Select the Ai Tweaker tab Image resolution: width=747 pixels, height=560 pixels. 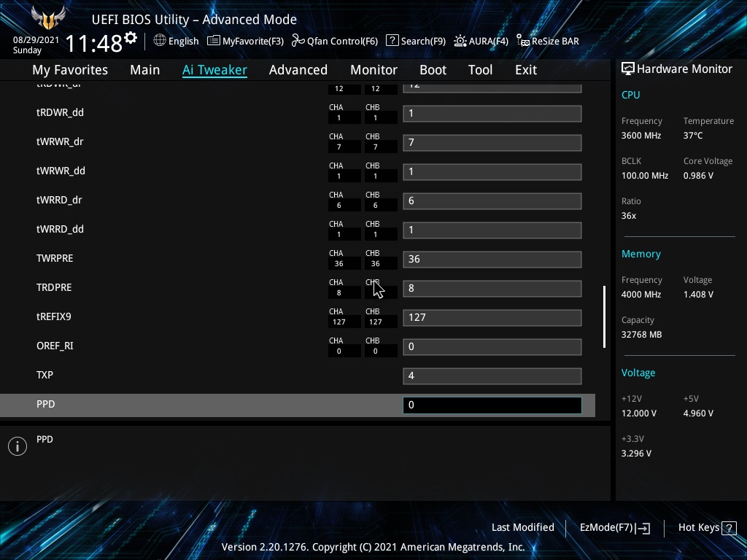214,70
